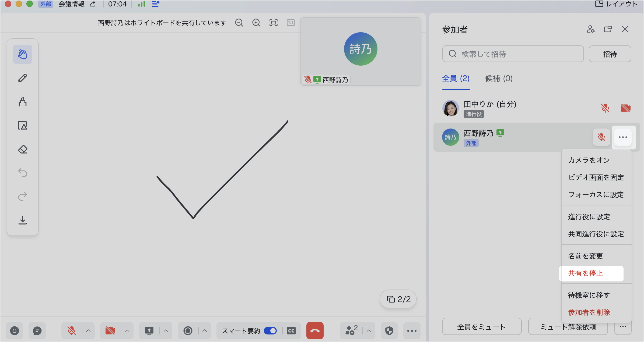Click the 全員をミュート button

[481, 327]
